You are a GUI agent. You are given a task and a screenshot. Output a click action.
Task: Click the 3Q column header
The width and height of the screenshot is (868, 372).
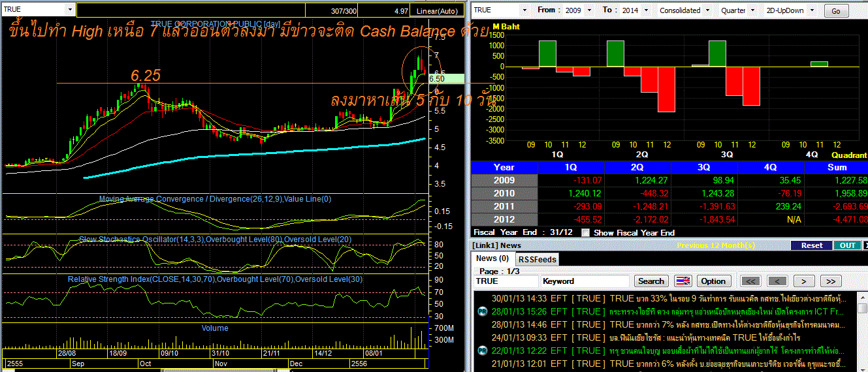click(x=704, y=167)
